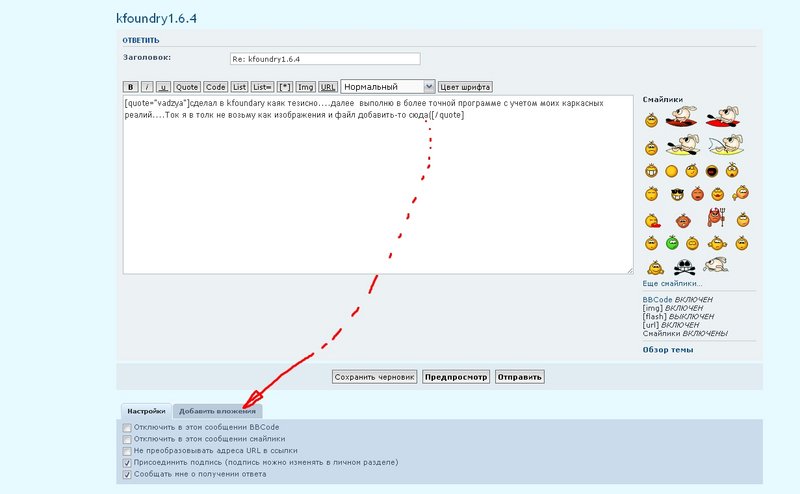Apply italic with the i button

coord(147,87)
